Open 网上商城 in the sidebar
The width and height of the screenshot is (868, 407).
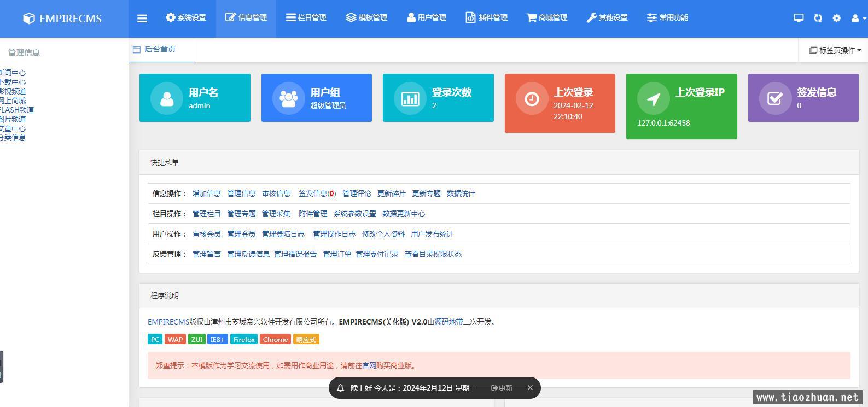click(13, 101)
